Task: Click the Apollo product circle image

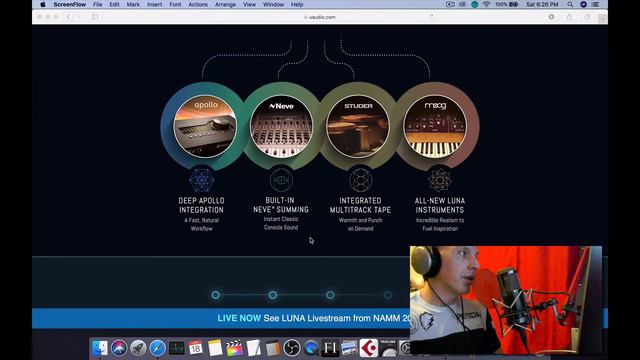Action: click(205, 127)
